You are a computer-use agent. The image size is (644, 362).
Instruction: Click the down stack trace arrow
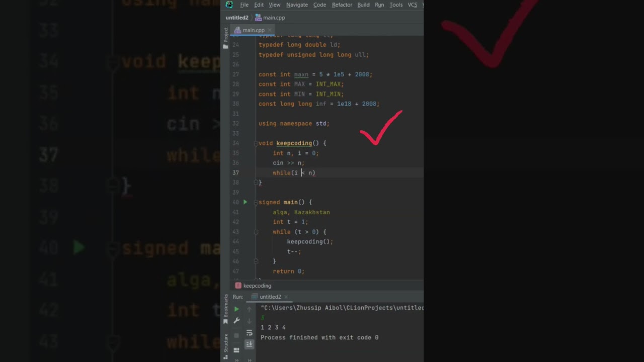(249, 321)
